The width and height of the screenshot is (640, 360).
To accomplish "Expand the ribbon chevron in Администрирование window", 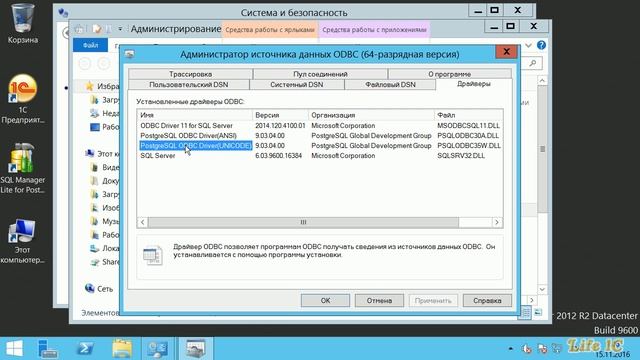I will point(528,45).
